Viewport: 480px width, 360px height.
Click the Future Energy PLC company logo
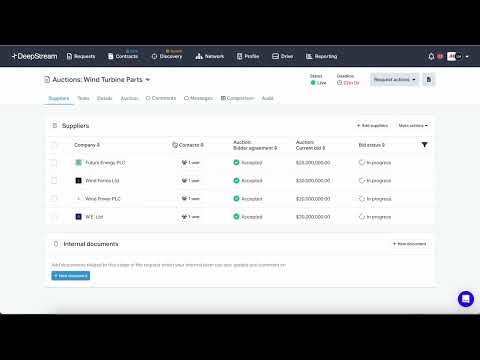coord(78,163)
